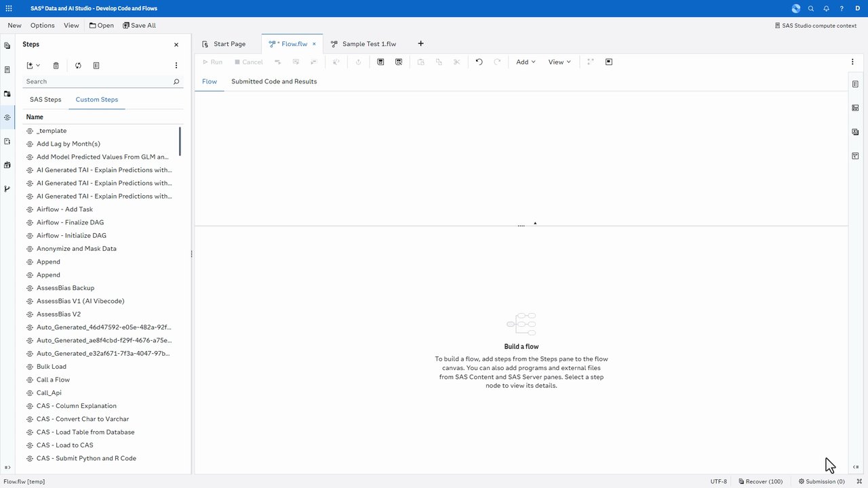Image resolution: width=868 pixels, height=488 pixels.
Task: Open the Options menu
Action: pos(42,26)
